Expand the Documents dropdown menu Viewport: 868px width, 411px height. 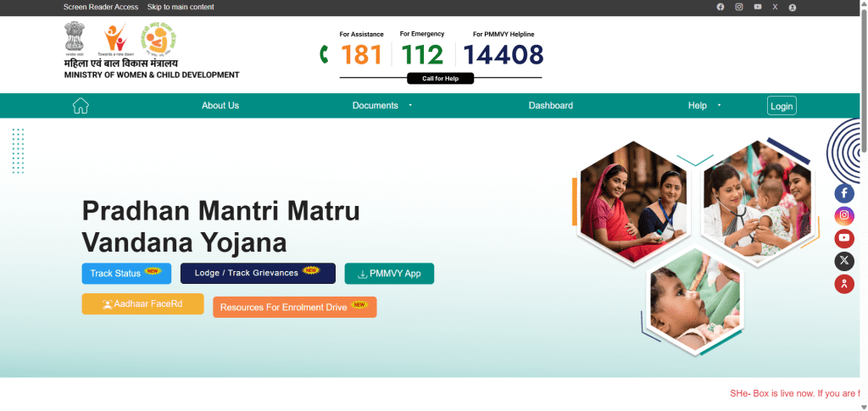pyautogui.click(x=382, y=106)
